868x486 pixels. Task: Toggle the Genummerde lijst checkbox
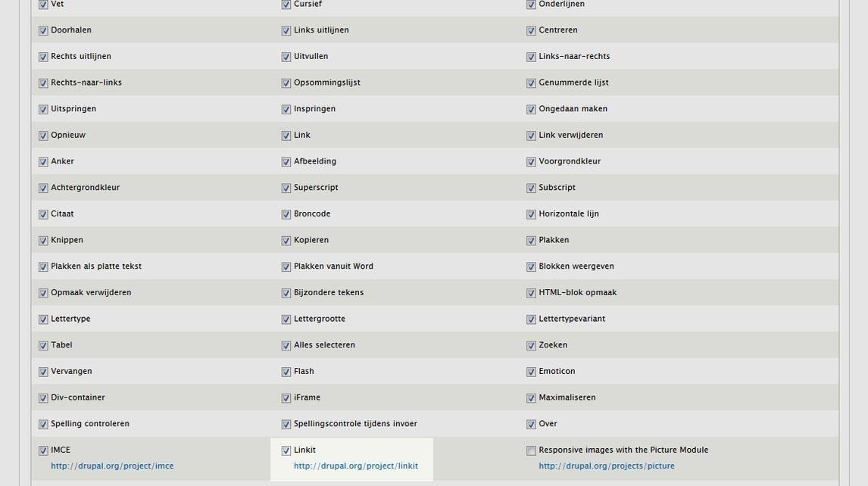[x=532, y=83]
